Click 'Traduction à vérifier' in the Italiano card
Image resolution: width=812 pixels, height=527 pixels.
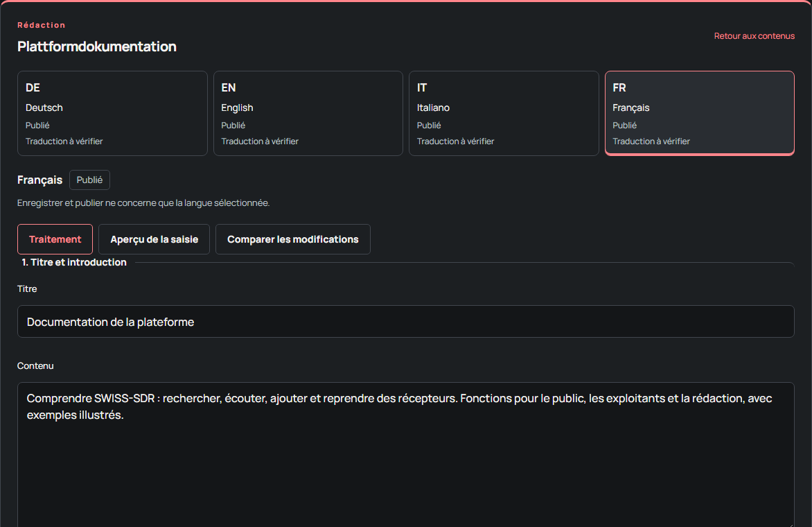point(456,141)
